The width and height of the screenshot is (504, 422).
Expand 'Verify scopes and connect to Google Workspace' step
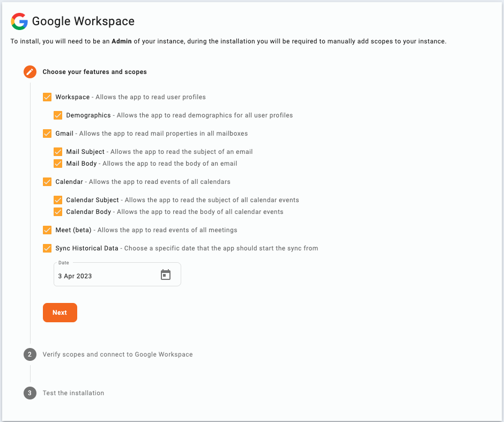coord(117,354)
